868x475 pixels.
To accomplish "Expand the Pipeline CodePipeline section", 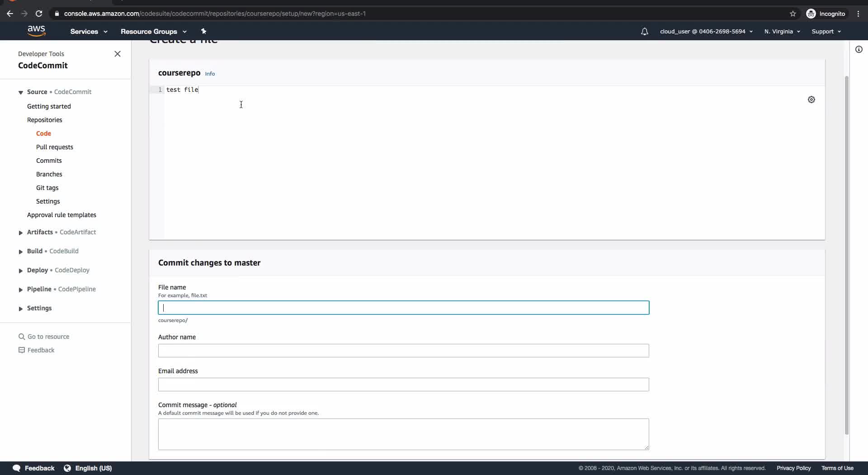I will click(x=20, y=290).
